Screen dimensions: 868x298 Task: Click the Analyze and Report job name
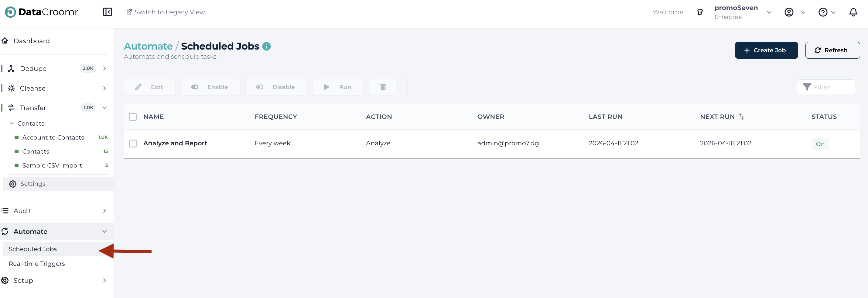(x=175, y=144)
